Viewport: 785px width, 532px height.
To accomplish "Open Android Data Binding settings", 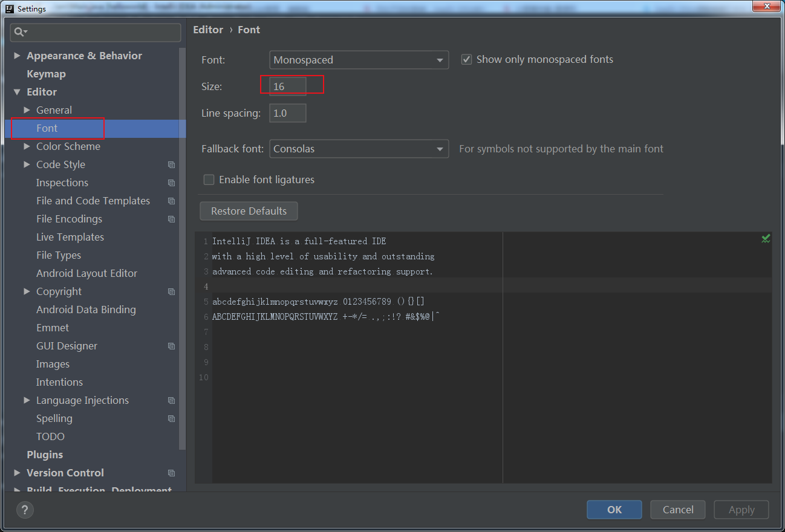I will coord(86,310).
